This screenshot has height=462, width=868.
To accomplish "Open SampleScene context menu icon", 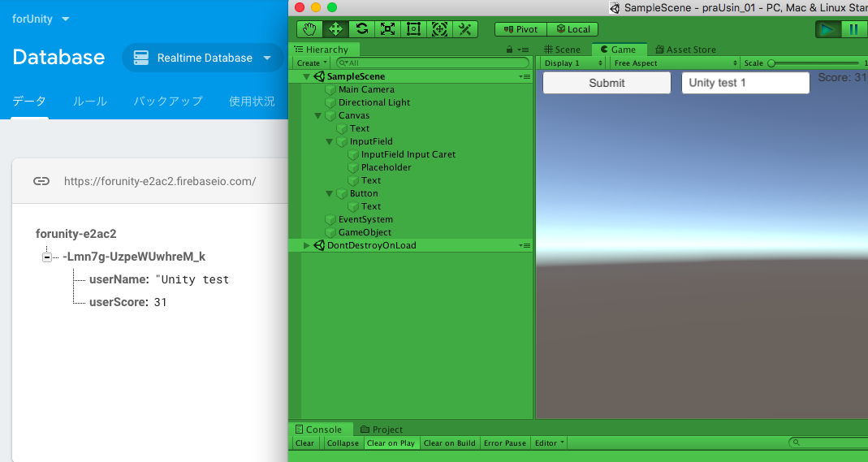I will click(x=525, y=76).
